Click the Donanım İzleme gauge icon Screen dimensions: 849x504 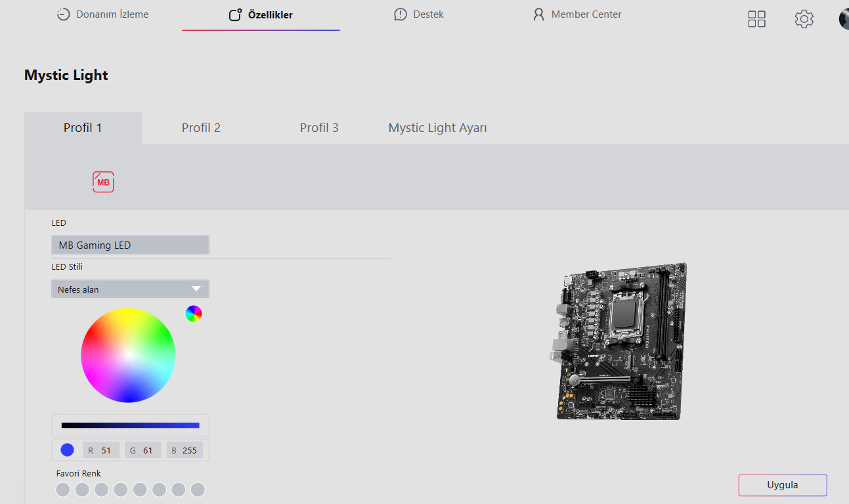63,14
